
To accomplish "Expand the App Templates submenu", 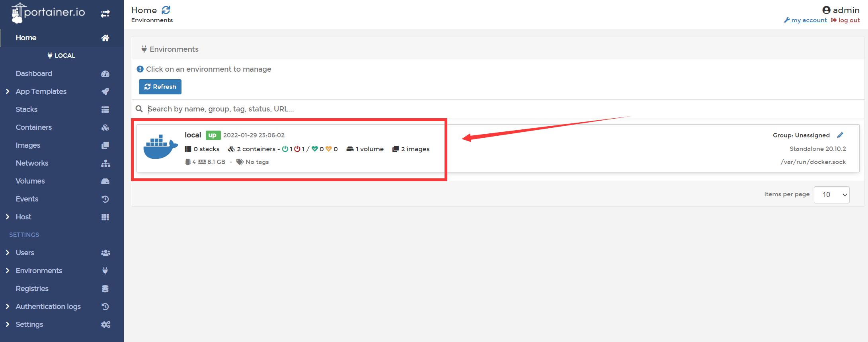I will pos(8,92).
